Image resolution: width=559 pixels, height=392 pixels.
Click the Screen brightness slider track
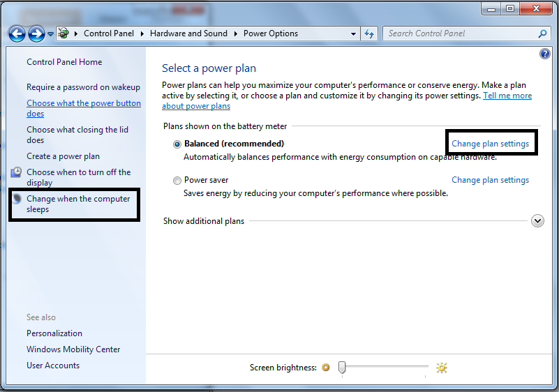coord(384,366)
